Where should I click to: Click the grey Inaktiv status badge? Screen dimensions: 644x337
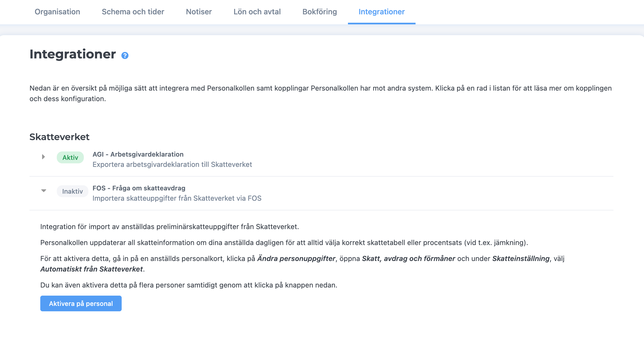[x=72, y=191]
